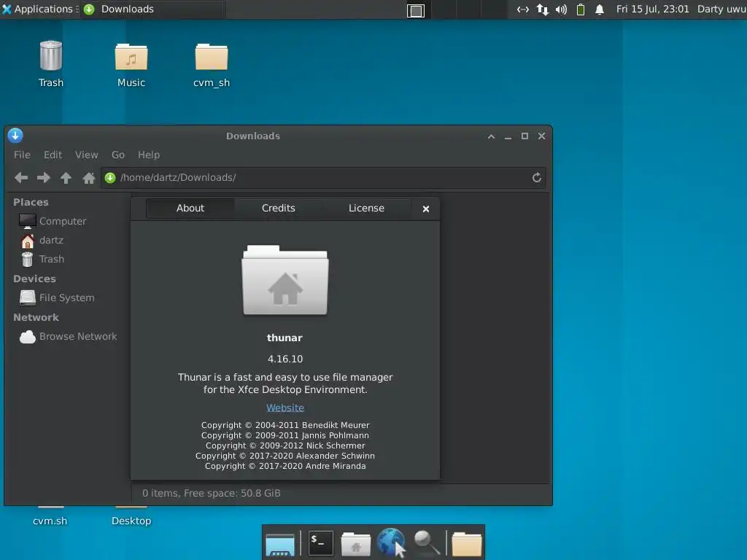Reload the current folder in path bar
Image resolution: width=747 pixels, height=560 pixels.
(536, 178)
